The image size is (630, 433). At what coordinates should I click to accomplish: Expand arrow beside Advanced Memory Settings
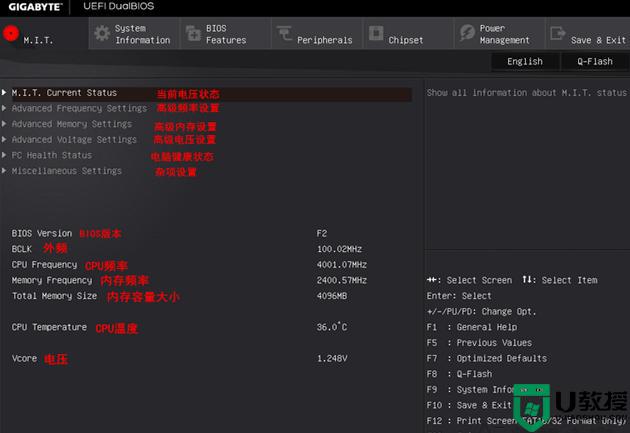[4, 124]
